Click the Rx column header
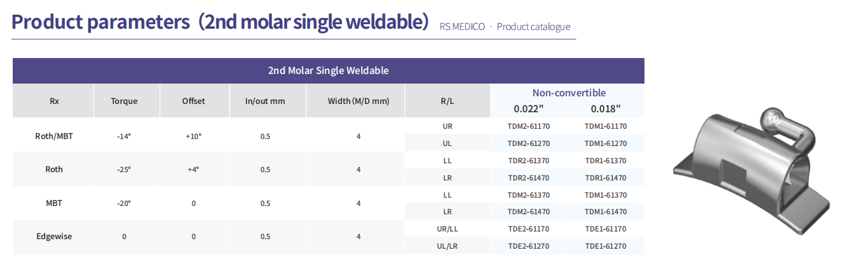The width and height of the screenshot is (868, 257). coord(54,101)
